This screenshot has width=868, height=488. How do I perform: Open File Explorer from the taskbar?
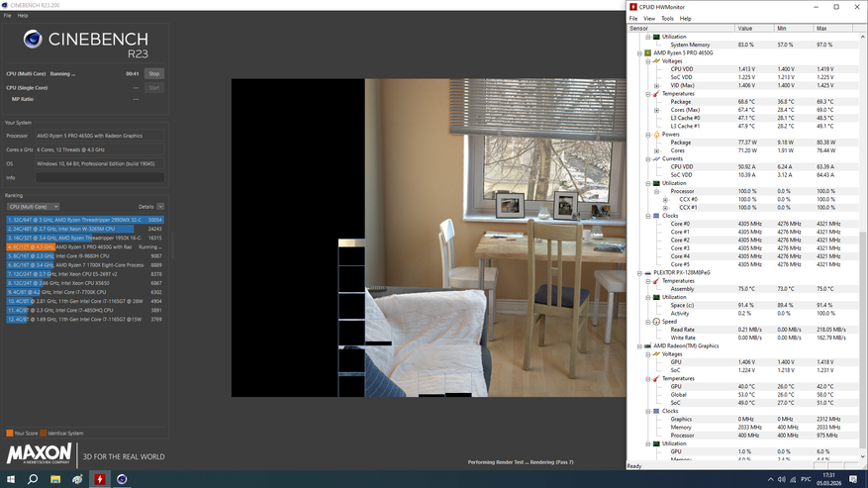(x=55, y=479)
